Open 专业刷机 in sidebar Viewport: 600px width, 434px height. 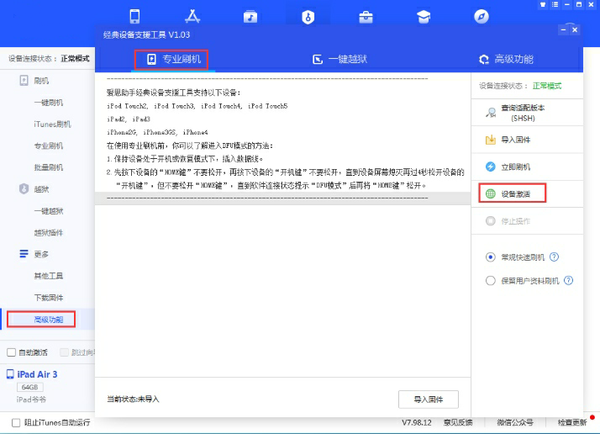pos(48,146)
